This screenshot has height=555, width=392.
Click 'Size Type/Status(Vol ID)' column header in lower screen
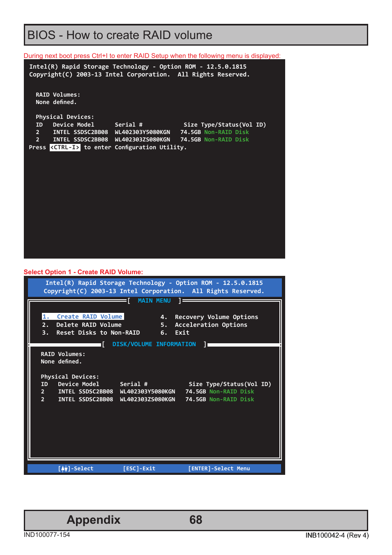click(x=230, y=384)
